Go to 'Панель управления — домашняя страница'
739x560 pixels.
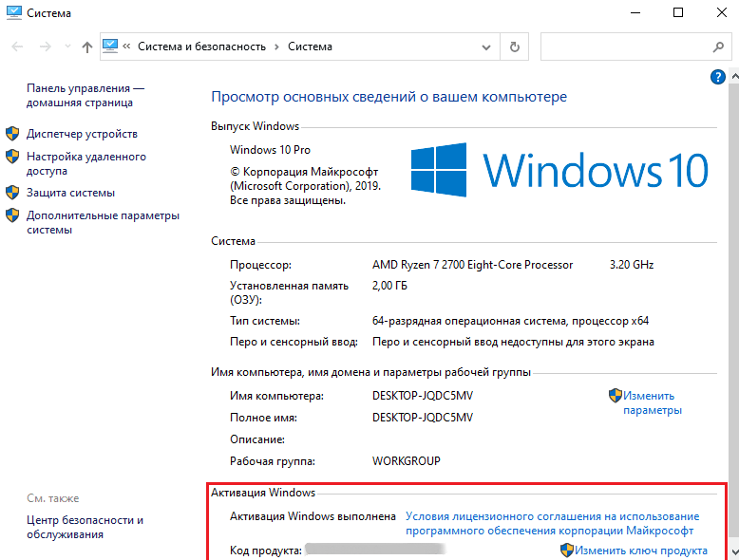pyautogui.click(x=85, y=96)
